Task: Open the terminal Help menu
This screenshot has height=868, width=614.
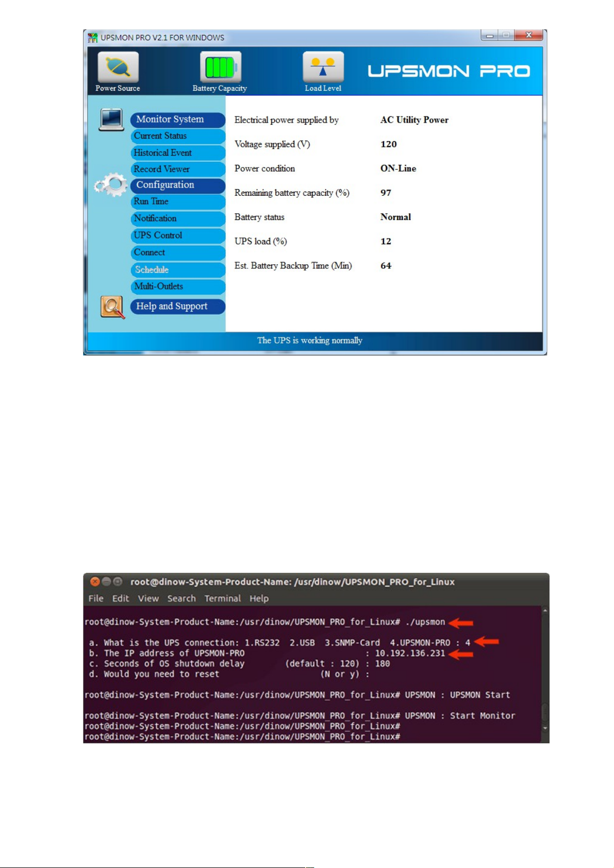Action: (x=259, y=599)
